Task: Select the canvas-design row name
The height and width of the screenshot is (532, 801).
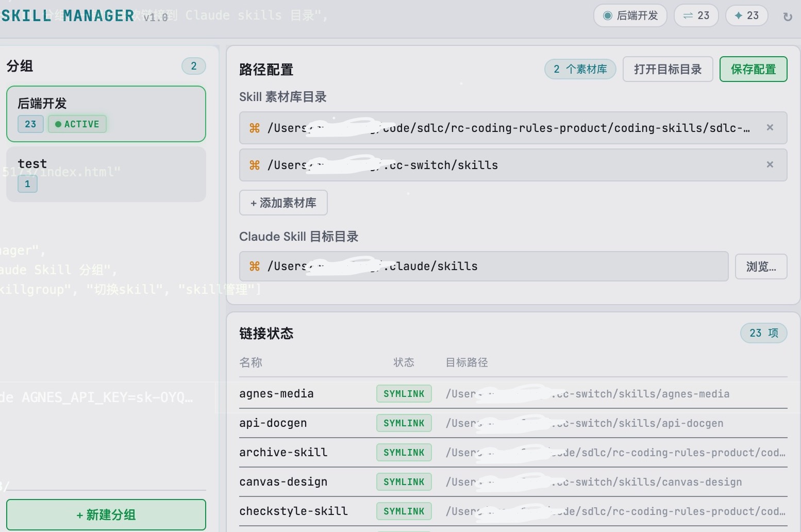Action: 283,482
